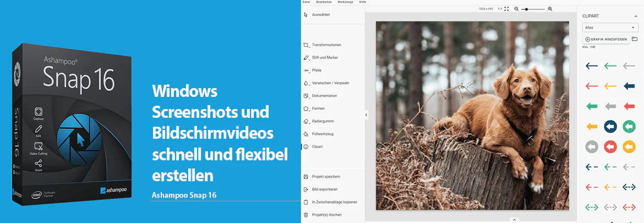Open the Alles clipart category dropdown
The height and width of the screenshot is (223, 644).
click(x=609, y=28)
